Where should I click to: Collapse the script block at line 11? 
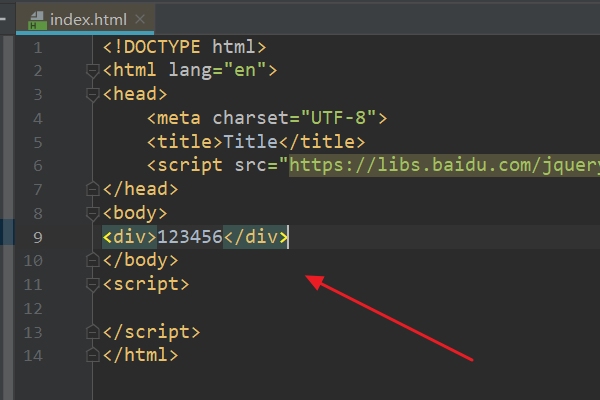click(x=93, y=284)
